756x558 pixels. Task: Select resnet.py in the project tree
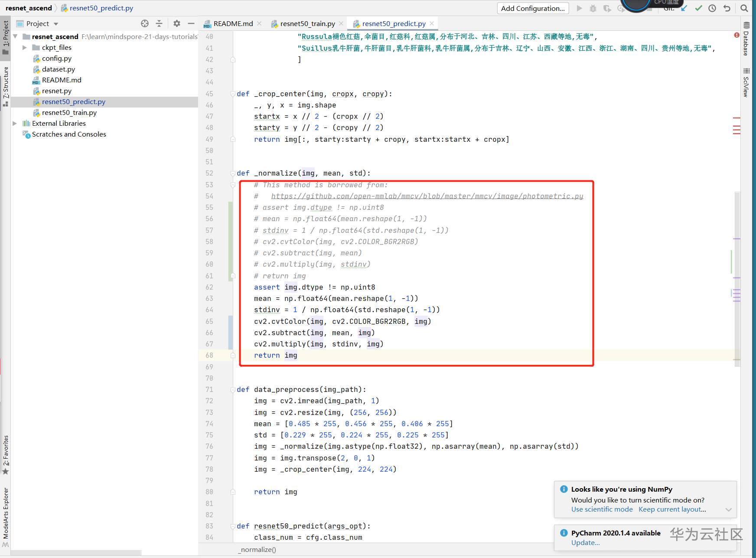click(x=57, y=91)
